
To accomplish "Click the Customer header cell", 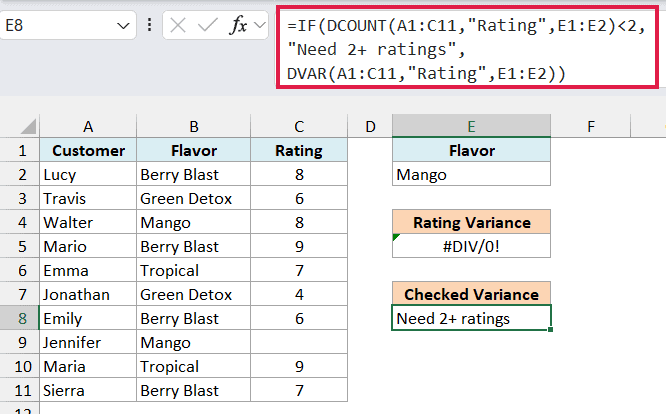I will (x=88, y=150).
